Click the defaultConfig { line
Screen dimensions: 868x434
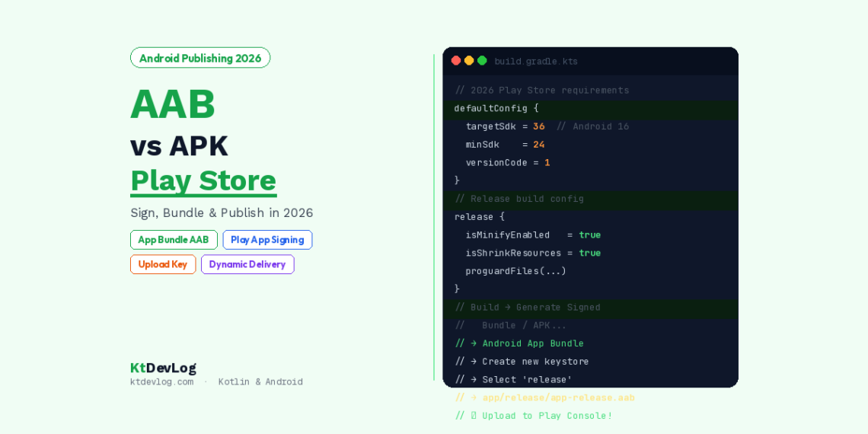click(x=496, y=108)
